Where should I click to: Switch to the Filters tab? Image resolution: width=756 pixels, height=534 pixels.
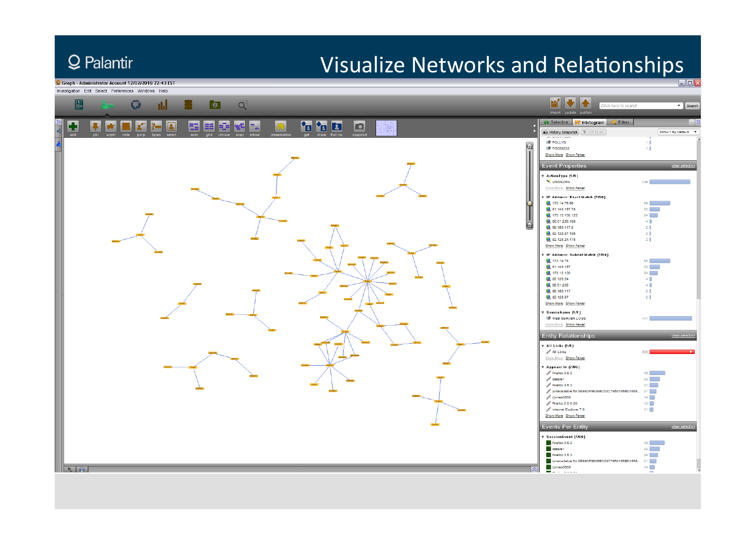[620, 122]
